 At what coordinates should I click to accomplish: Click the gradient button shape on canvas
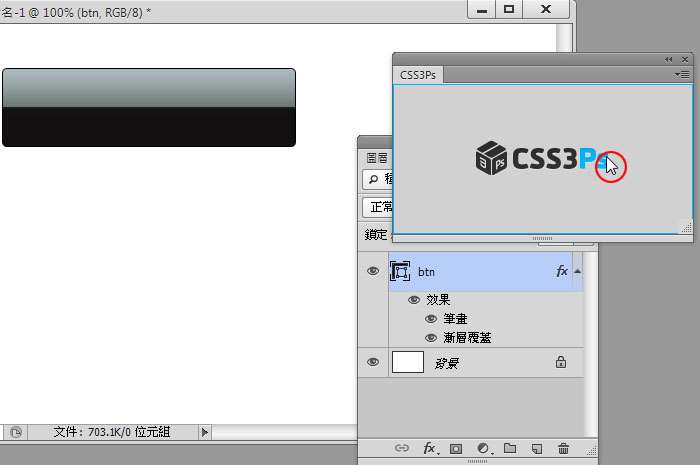[149, 107]
